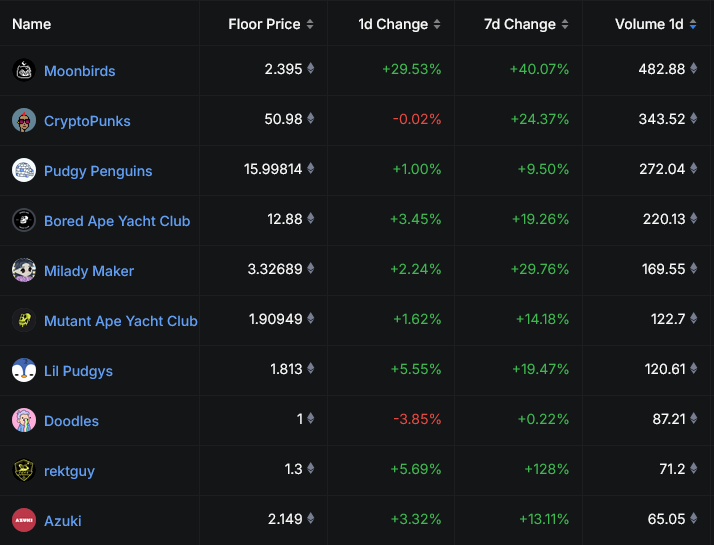Click the CryptoPunks avatar icon
This screenshot has width=714, height=545.
pyautogui.click(x=24, y=120)
